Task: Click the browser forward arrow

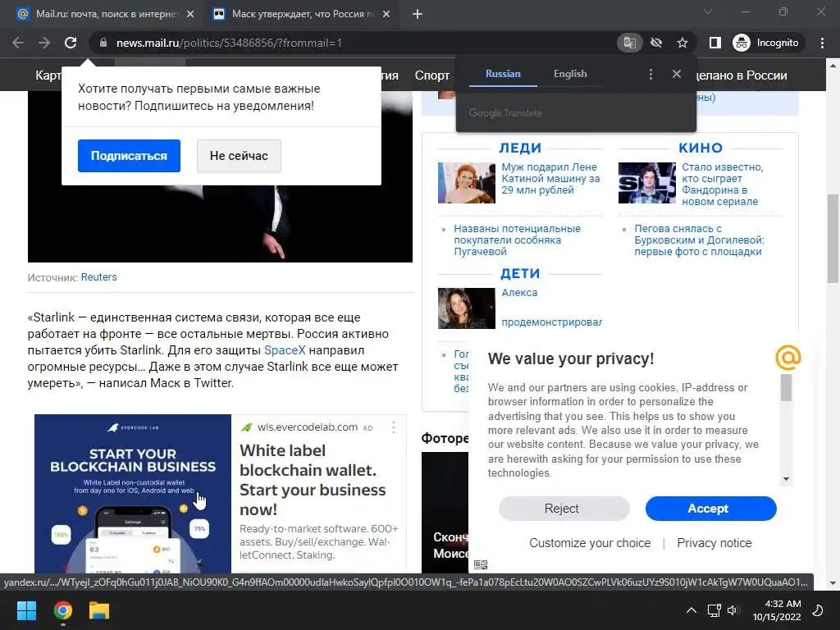Action: pos(44,43)
